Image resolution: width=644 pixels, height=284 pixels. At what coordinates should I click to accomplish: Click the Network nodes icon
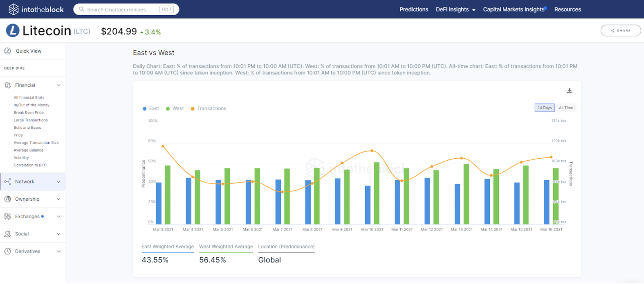(8, 182)
